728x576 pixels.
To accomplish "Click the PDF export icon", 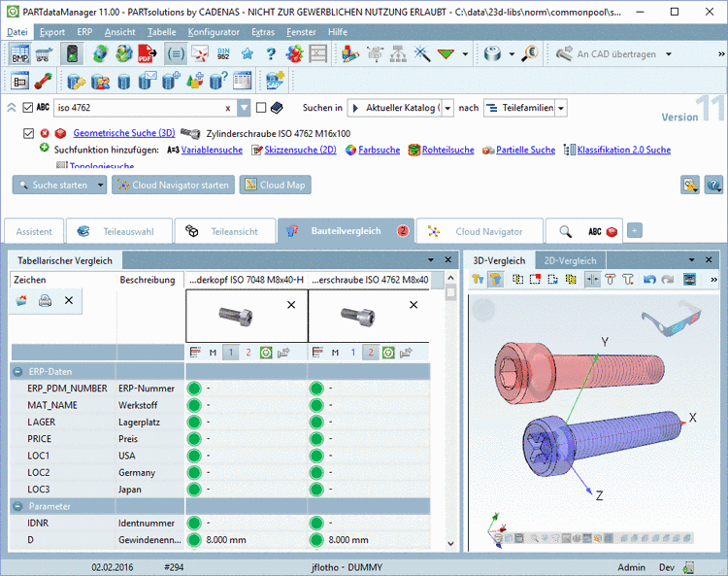I will 148,53.
